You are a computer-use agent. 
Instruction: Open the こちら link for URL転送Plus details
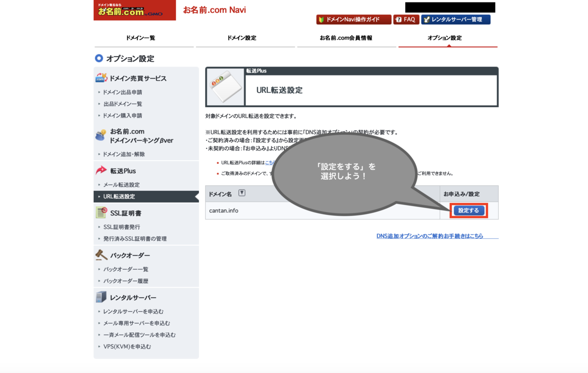[x=269, y=163]
